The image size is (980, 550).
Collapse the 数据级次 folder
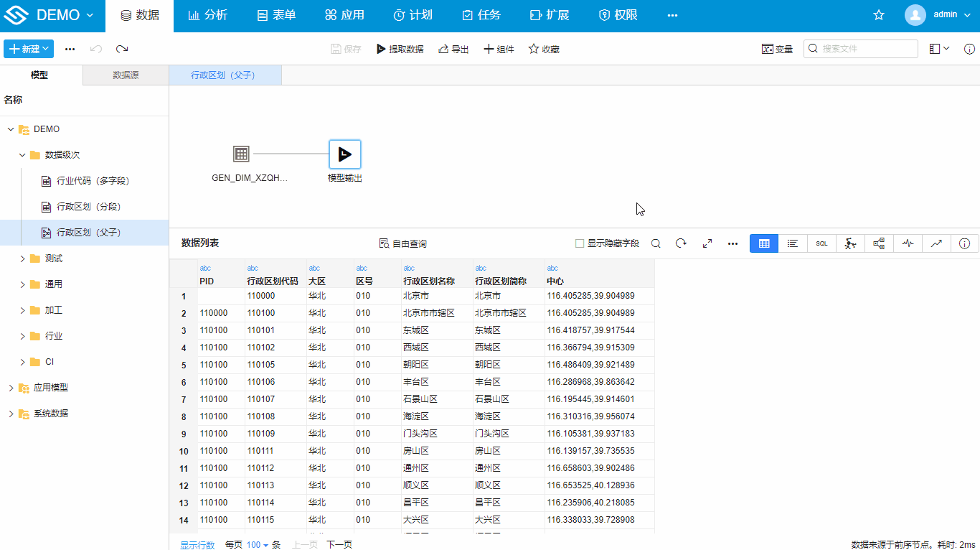pyautogui.click(x=22, y=155)
